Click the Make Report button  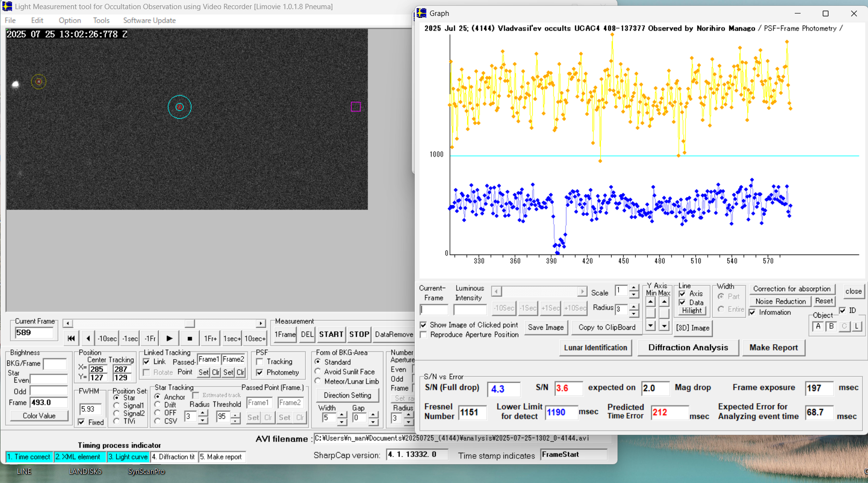[773, 348]
